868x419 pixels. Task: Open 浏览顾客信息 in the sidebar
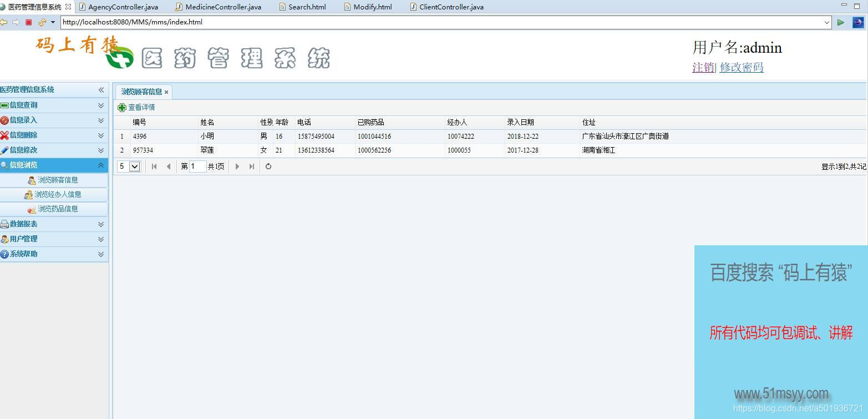point(54,180)
